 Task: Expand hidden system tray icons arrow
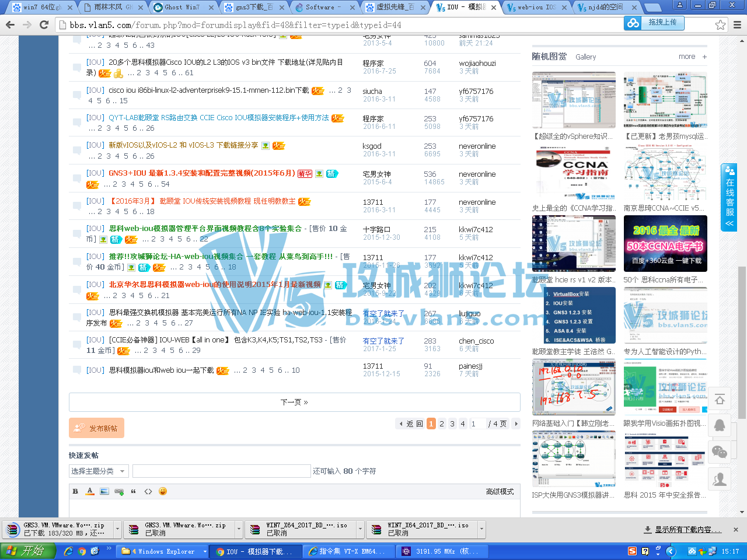(x=671, y=551)
